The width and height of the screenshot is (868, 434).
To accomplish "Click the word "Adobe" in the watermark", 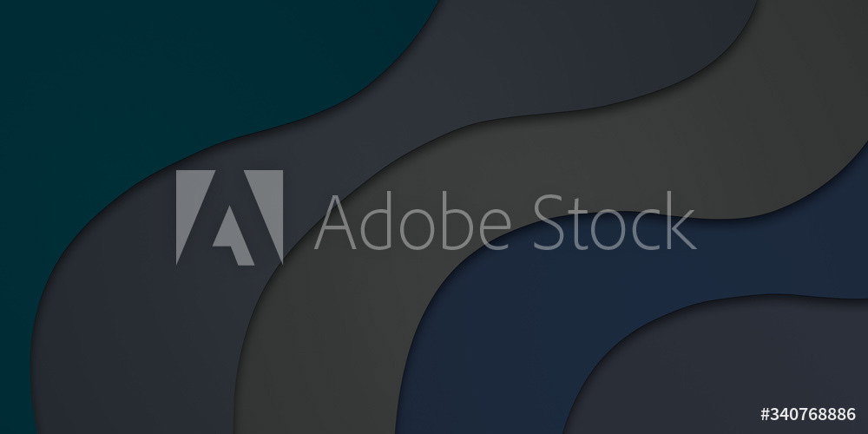I will point(412,220).
